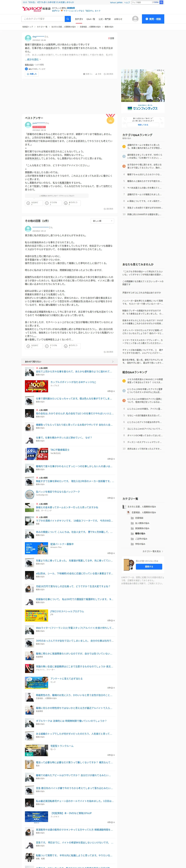Open the user profile avatar icon in header
186x868 pixels.
click(135, 19)
